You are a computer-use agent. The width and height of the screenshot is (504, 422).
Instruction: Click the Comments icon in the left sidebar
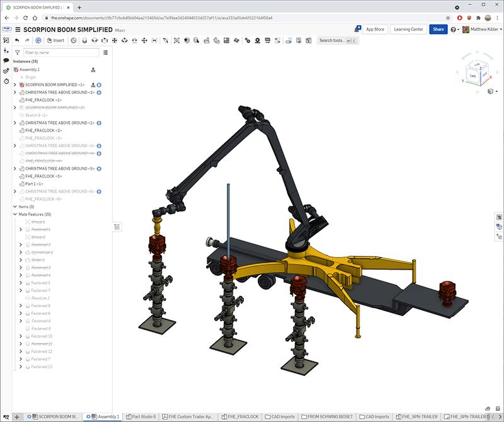(x=5, y=61)
